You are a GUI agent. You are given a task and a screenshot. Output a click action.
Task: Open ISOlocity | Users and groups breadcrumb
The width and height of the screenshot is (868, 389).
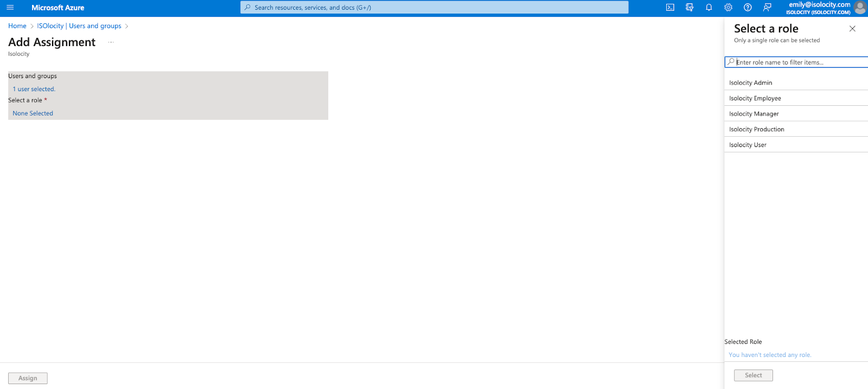pos(79,26)
